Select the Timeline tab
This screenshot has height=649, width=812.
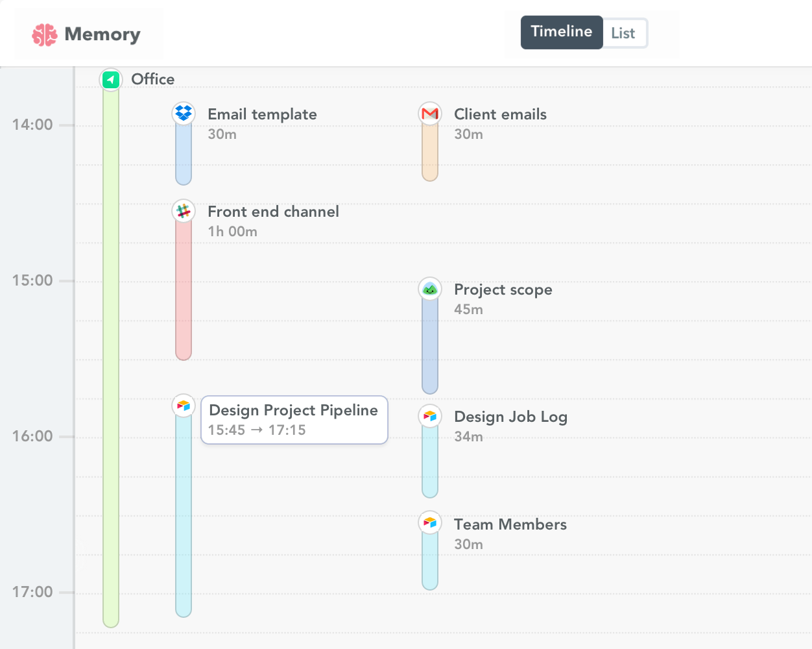coord(562,32)
